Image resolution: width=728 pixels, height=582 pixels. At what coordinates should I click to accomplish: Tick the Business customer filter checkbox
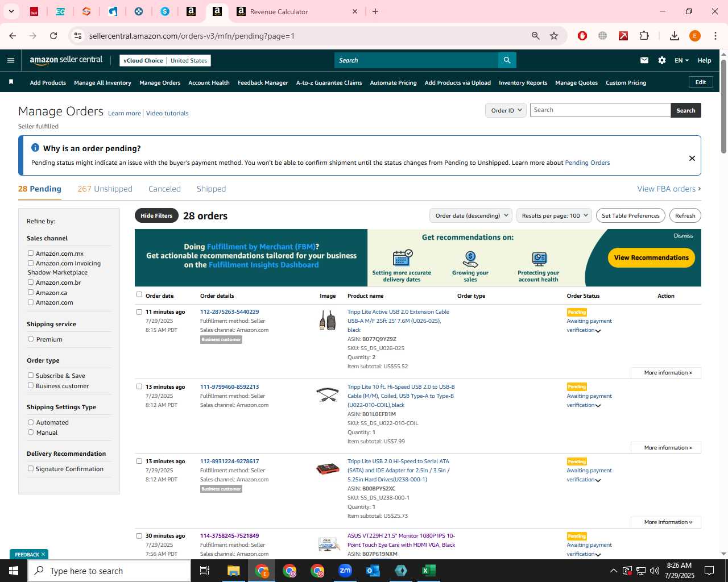(31, 385)
